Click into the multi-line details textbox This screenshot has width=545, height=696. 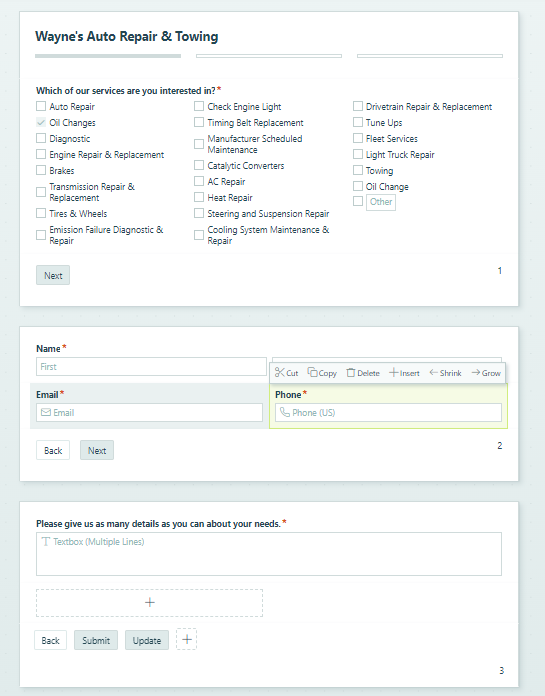(269, 554)
